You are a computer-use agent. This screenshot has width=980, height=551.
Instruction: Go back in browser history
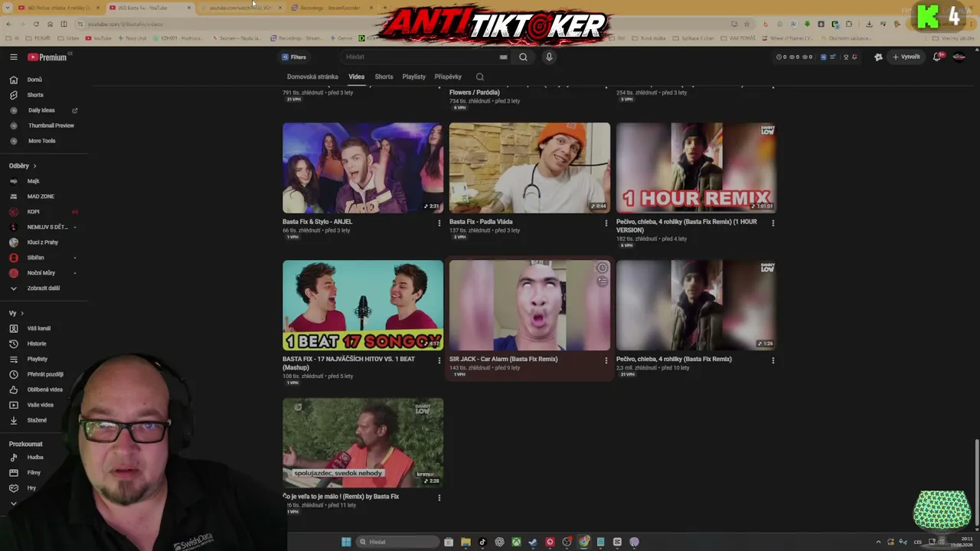coord(8,24)
